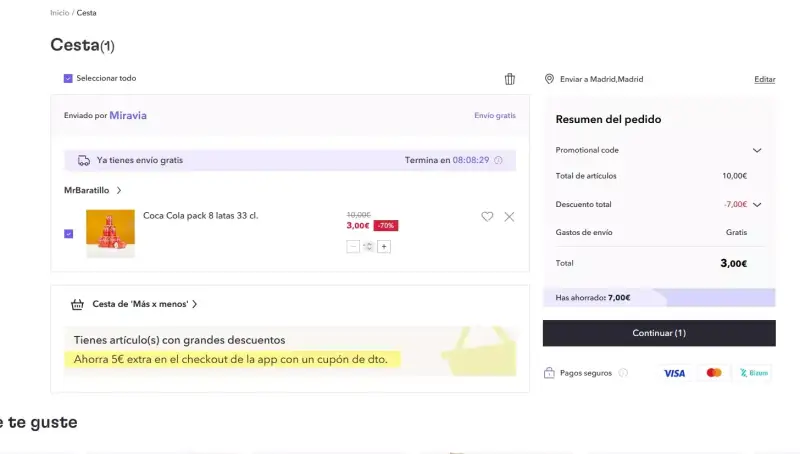Click the info icon next to Pagos seguros
800x454 pixels.
coord(623,373)
